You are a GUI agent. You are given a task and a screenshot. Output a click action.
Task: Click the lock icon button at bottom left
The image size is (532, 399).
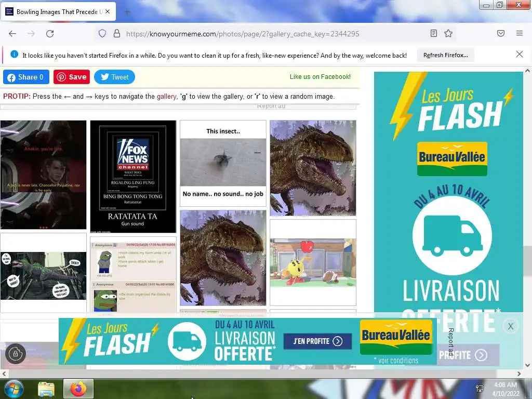coord(15,353)
